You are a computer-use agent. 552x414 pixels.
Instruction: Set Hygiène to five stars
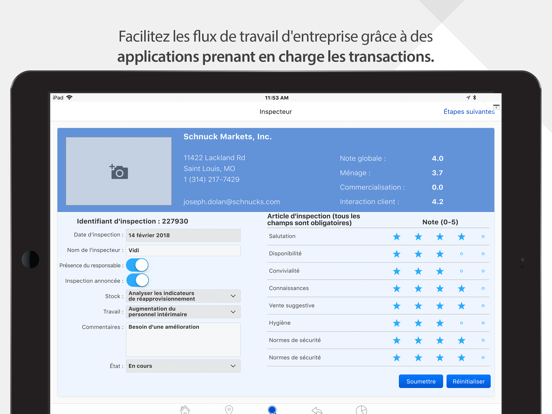483,323
